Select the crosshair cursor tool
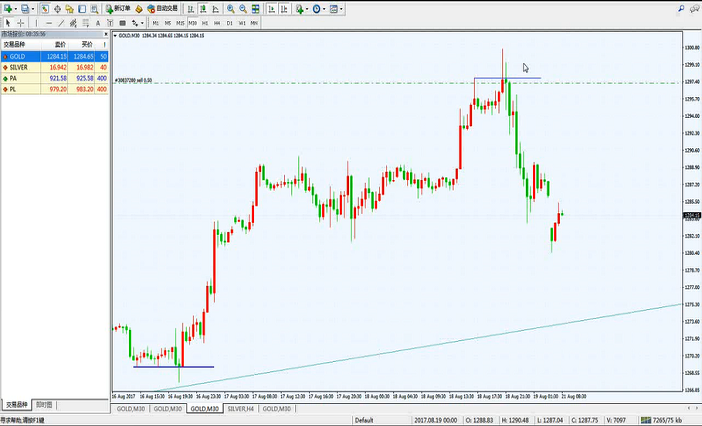 pyautogui.click(x=21, y=22)
